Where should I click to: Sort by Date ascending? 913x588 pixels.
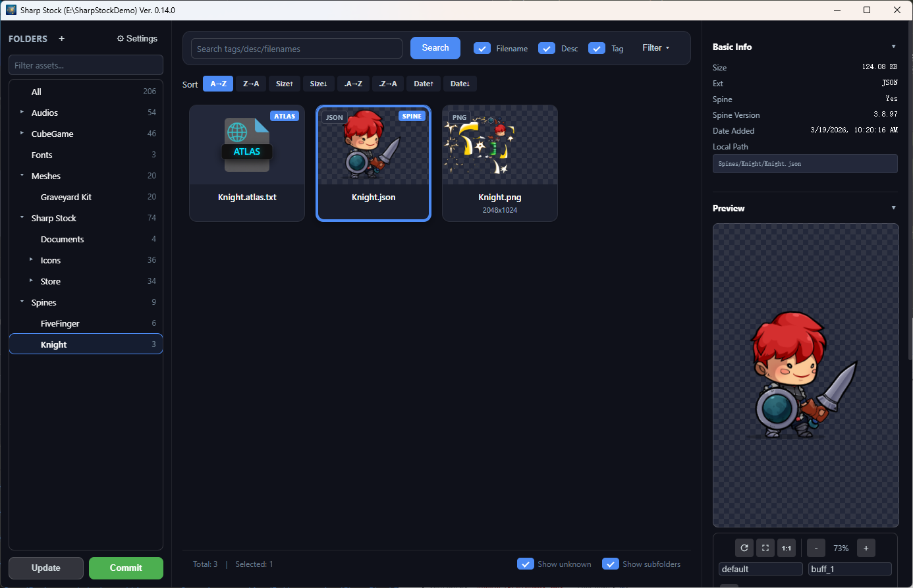(x=424, y=84)
